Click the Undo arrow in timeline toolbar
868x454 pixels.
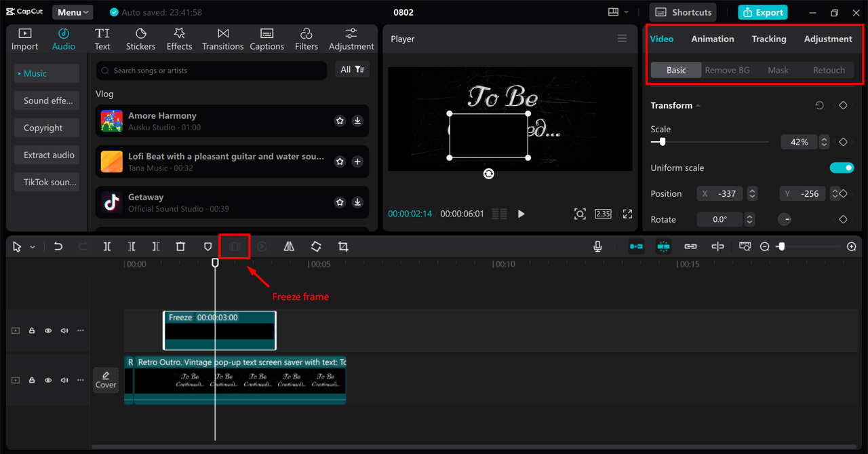click(x=58, y=246)
